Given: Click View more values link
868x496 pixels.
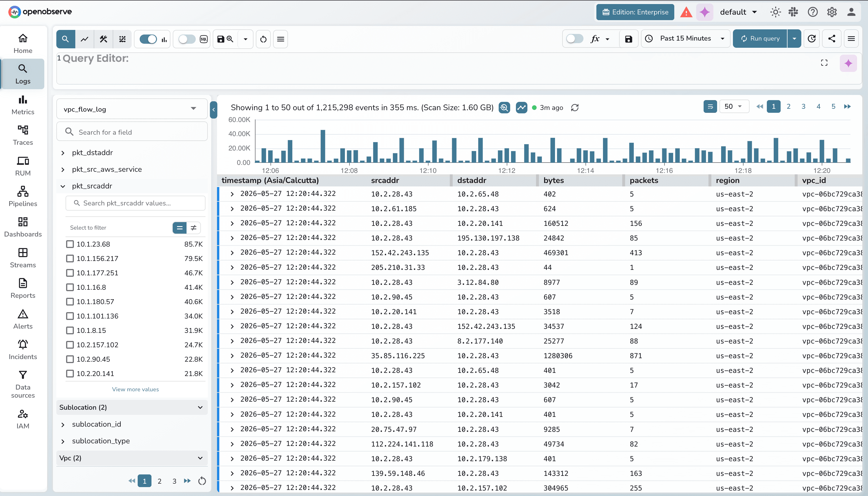Looking at the screenshot, I should pyautogui.click(x=135, y=389).
